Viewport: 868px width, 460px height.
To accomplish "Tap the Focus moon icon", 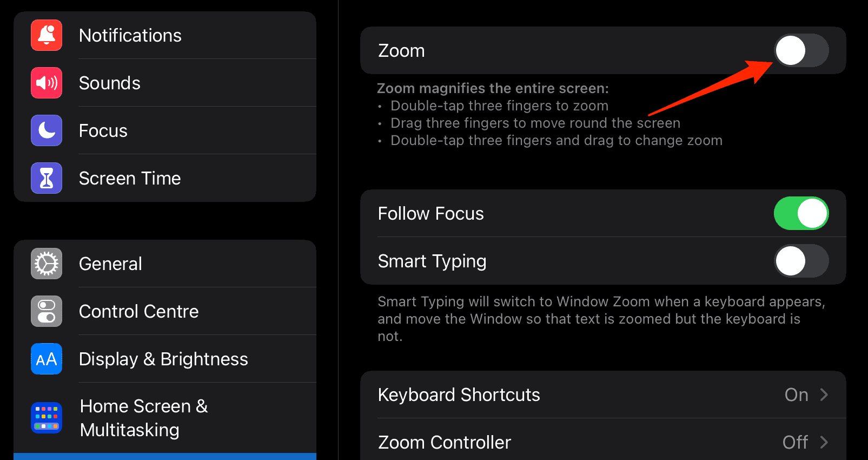I will pyautogui.click(x=47, y=130).
